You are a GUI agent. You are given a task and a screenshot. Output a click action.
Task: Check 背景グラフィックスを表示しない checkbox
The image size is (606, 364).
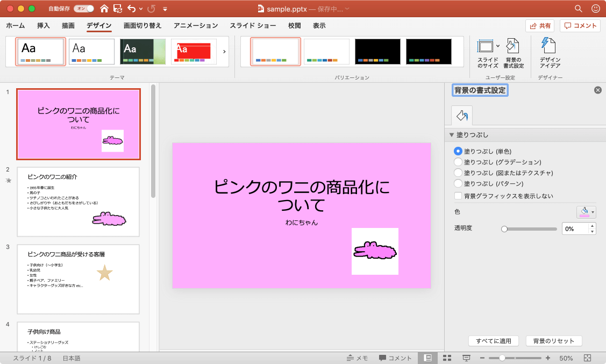tap(458, 196)
